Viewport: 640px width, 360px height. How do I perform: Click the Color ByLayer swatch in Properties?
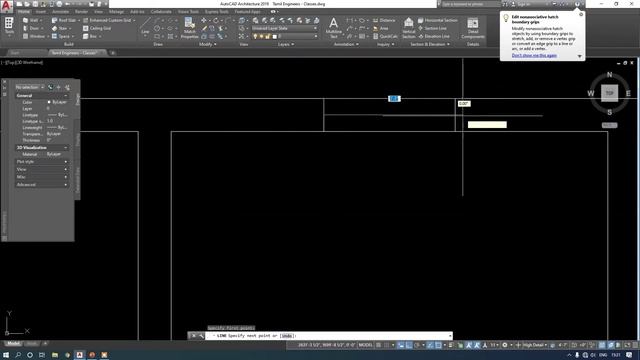coord(49,102)
